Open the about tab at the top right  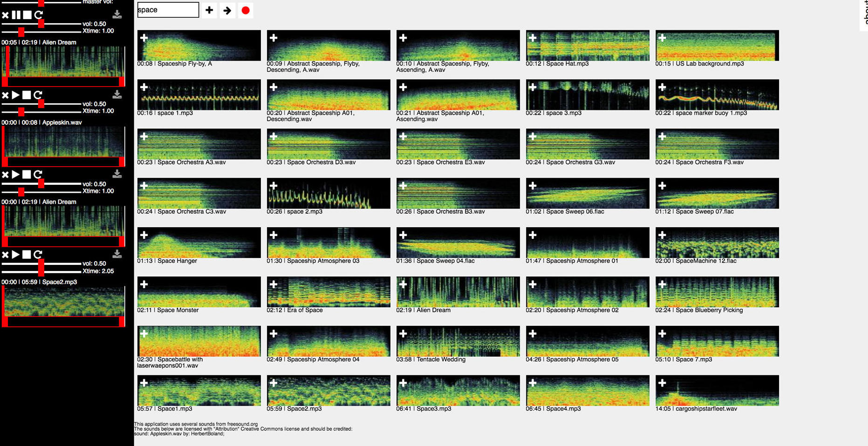pos(864,14)
